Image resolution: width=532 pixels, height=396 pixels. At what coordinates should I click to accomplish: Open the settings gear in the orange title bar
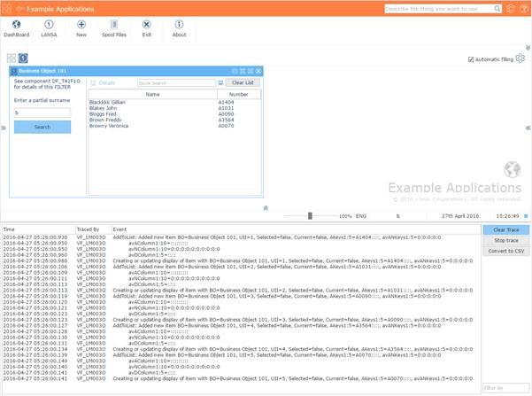click(x=511, y=9)
